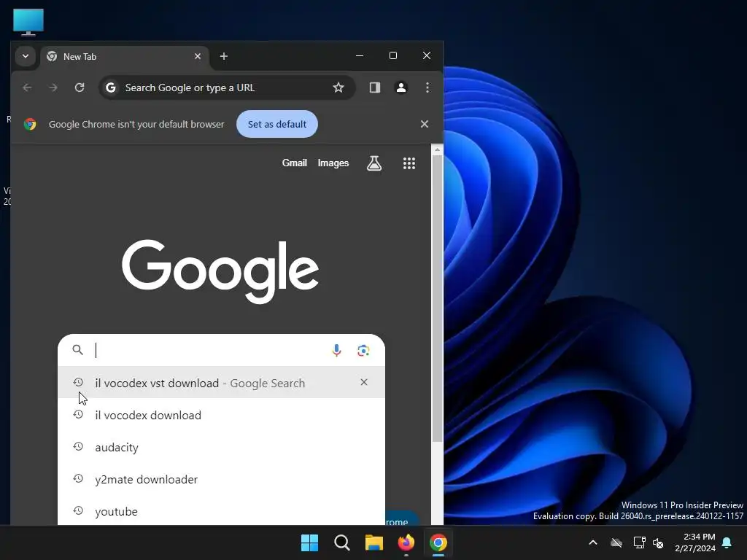Open a new tab with plus button

[223, 57]
